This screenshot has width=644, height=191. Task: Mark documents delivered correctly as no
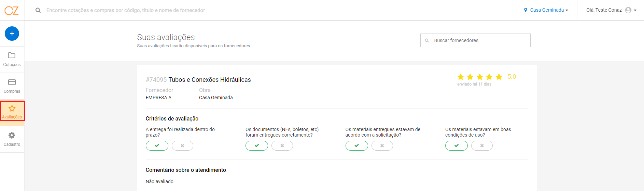click(x=282, y=145)
